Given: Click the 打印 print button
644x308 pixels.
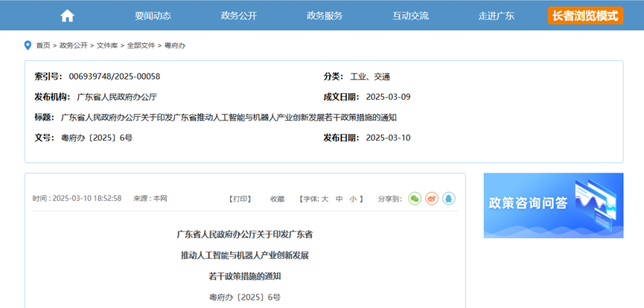Looking at the screenshot, I should coord(240,199).
